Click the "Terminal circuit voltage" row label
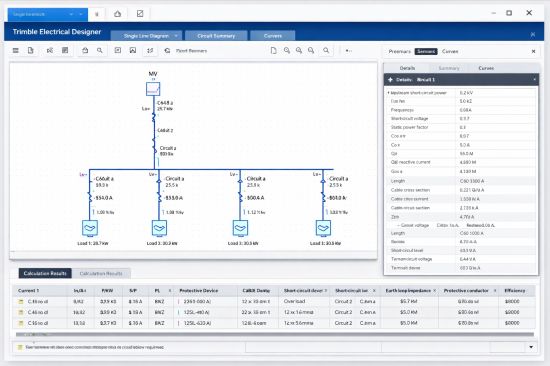 pyautogui.click(x=411, y=259)
